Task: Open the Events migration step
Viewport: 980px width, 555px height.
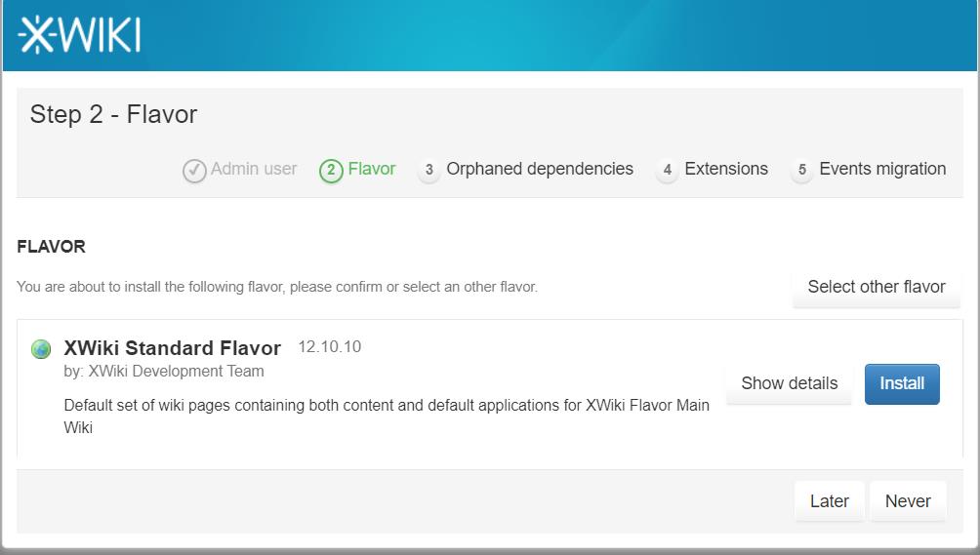Action: point(882,169)
